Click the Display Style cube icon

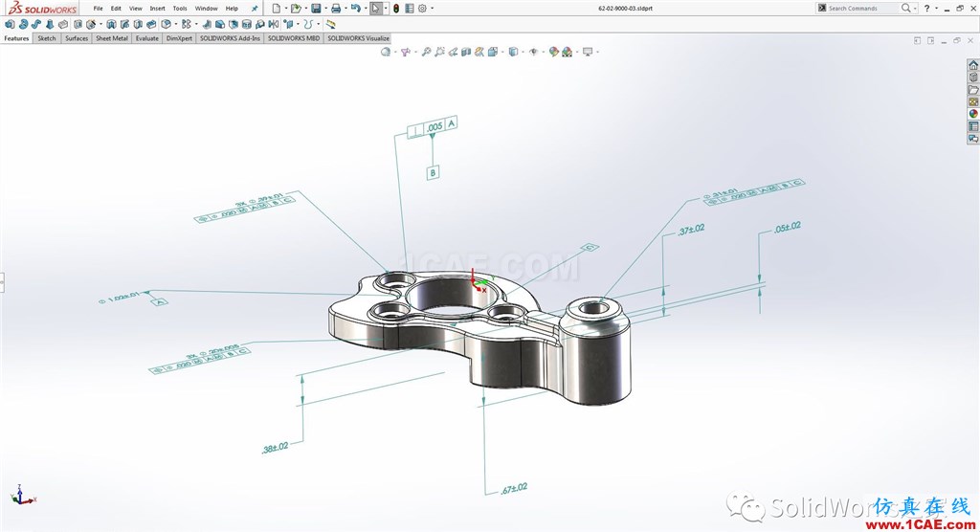pos(513,52)
